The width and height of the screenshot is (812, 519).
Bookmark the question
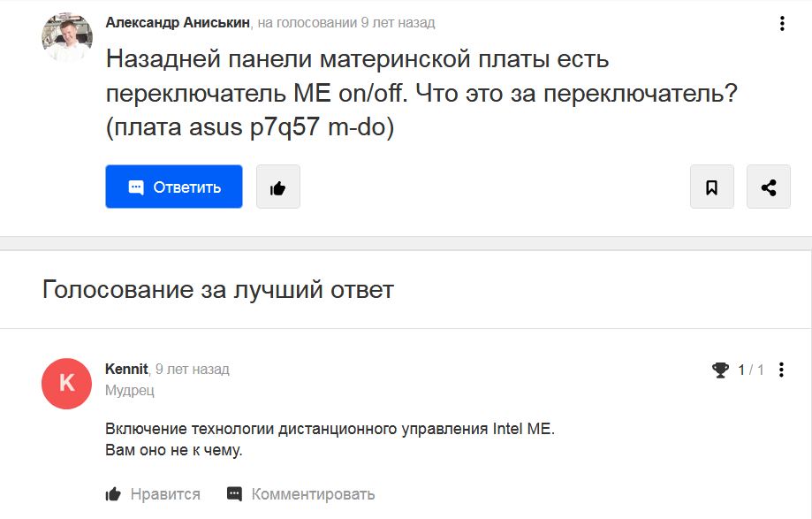point(712,187)
